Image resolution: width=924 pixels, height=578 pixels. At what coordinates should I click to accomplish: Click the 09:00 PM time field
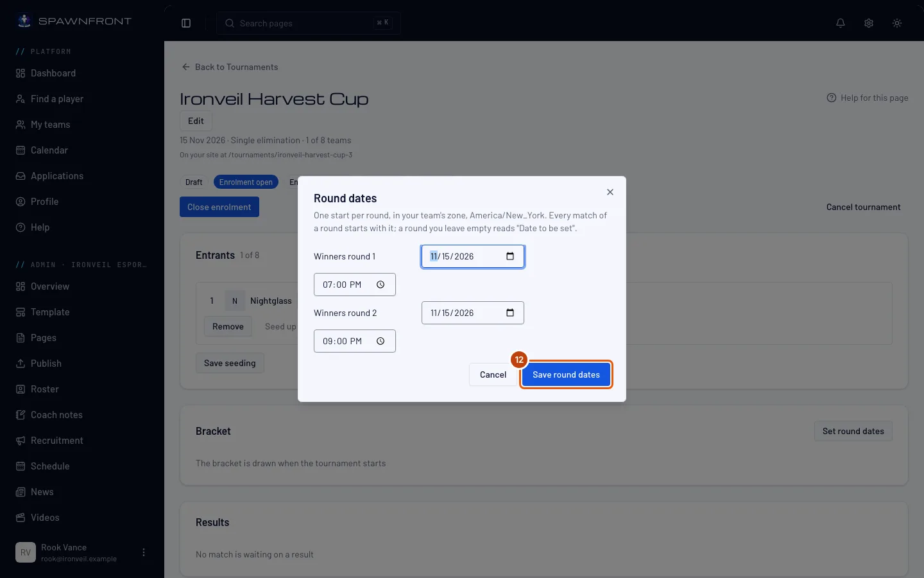pyautogui.click(x=355, y=341)
